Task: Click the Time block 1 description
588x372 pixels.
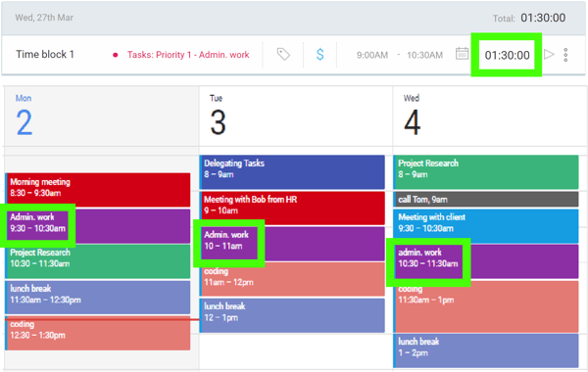Action: (x=45, y=54)
